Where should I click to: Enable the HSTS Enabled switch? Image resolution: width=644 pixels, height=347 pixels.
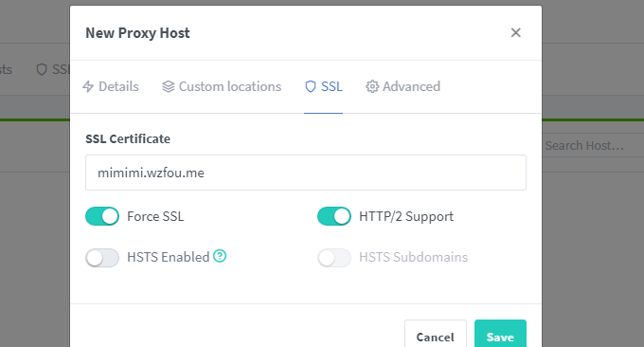(x=102, y=258)
